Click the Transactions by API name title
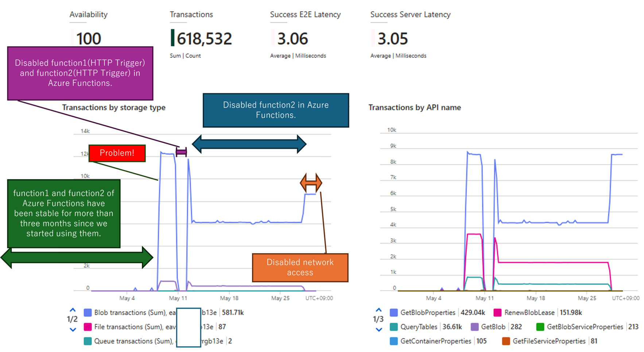 click(x=415, y=108)
